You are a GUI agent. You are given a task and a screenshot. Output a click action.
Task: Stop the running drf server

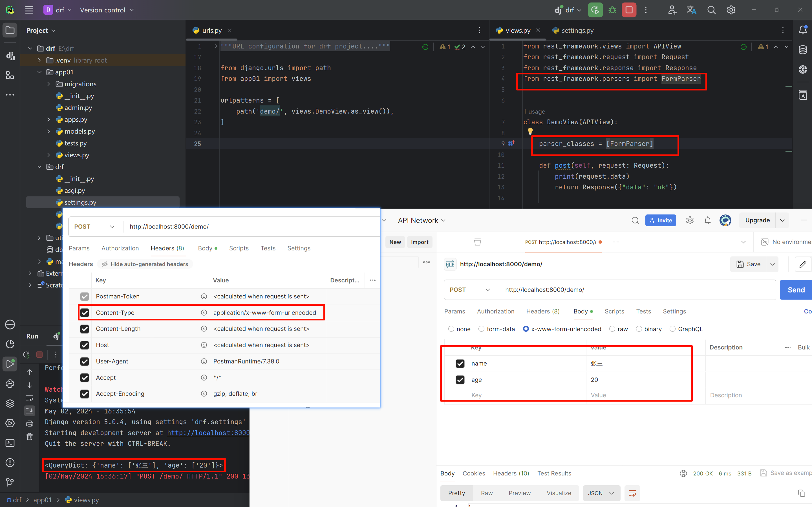629,10
